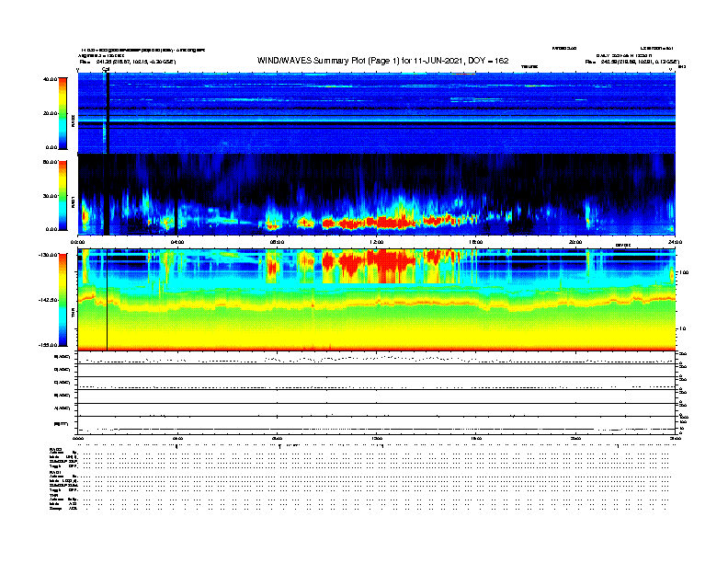Click the 20:00 tick label under RAD1 panel
Screen dimensions: 728x563
575,242
